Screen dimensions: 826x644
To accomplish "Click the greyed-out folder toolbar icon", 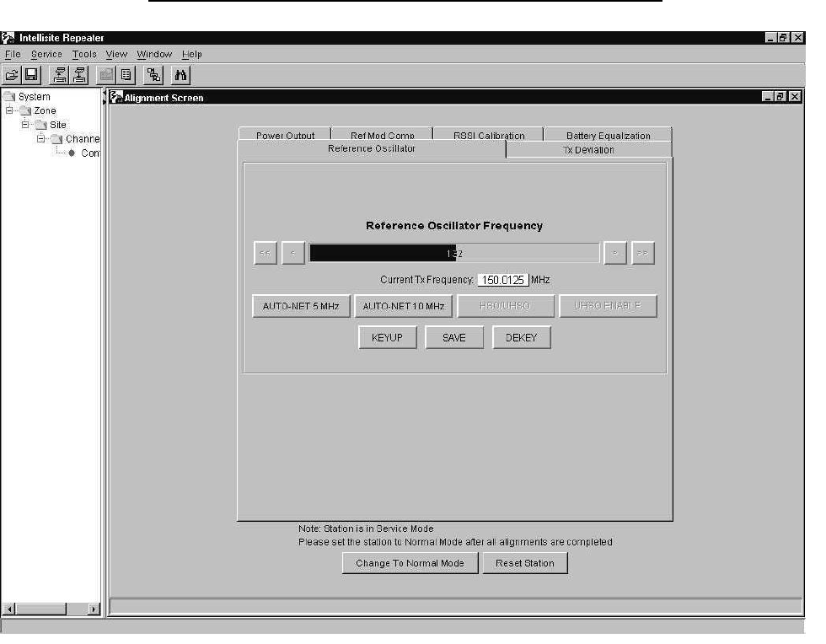I will pos(106,75).
